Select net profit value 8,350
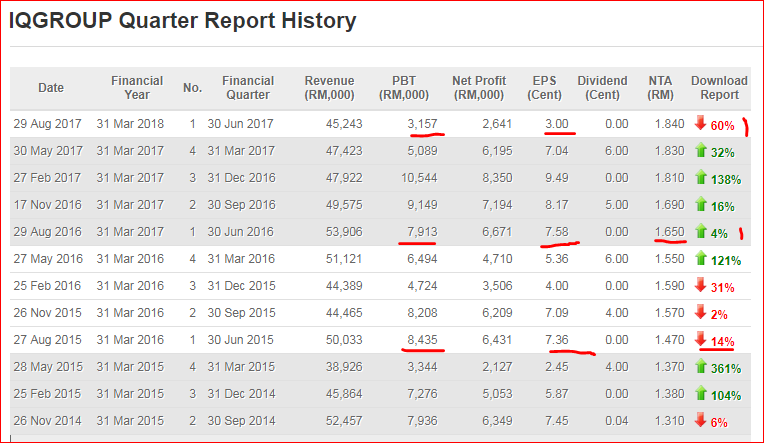The height and width of the screenshot is (443, 764). (497, 178)
